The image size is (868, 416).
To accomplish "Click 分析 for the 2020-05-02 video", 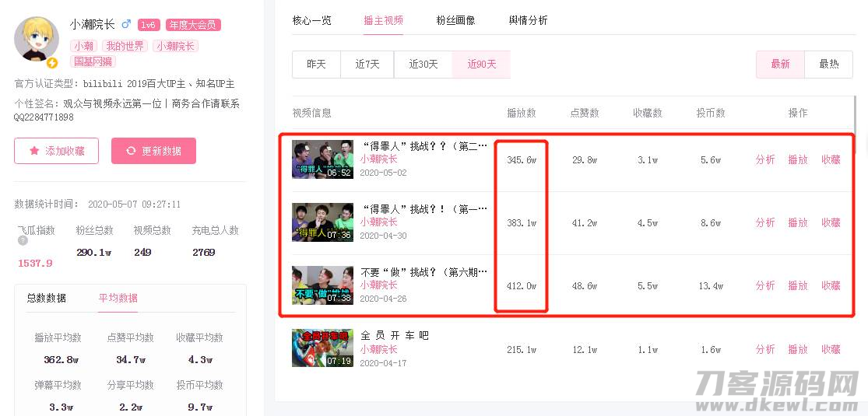I will tap(765, 159).
